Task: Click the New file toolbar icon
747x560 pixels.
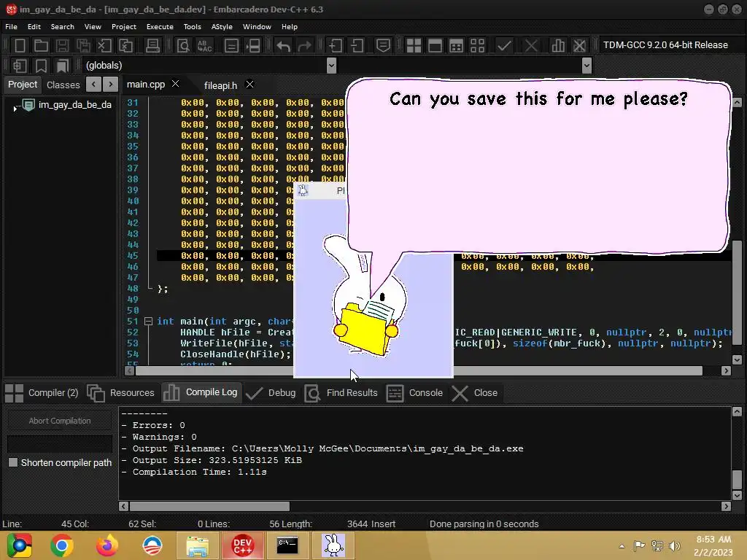Action: [20, 46]
